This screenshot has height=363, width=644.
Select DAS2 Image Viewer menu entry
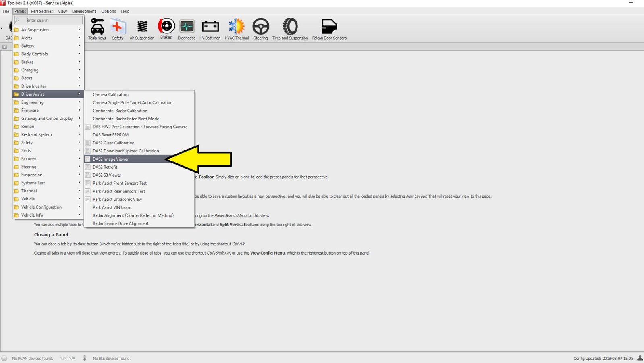click(x=111, y=159)
